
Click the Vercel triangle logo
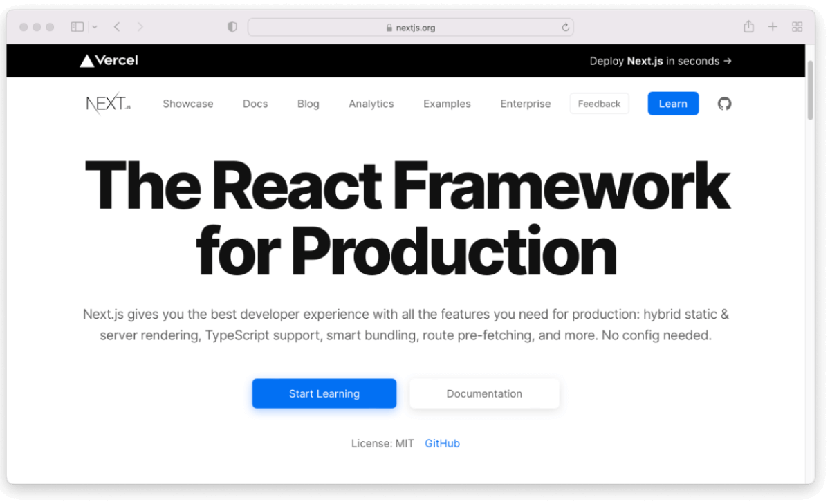[86, 61]
